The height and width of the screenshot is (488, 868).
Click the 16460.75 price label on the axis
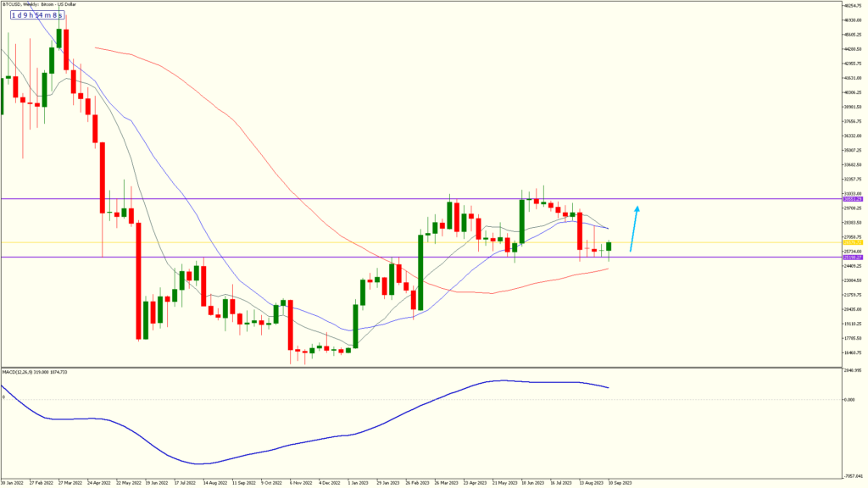pos(854,351)
